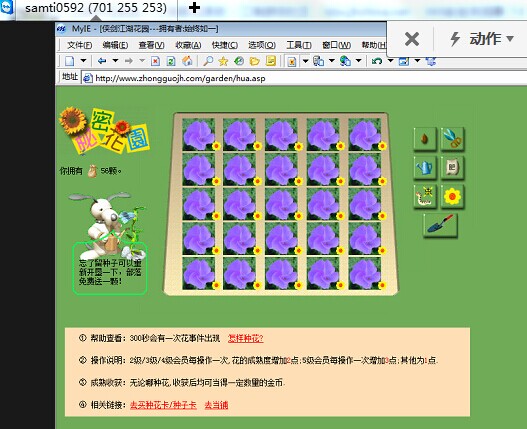Open the 窗口(W) menu

pyautogui.click(x=336, y=45)
